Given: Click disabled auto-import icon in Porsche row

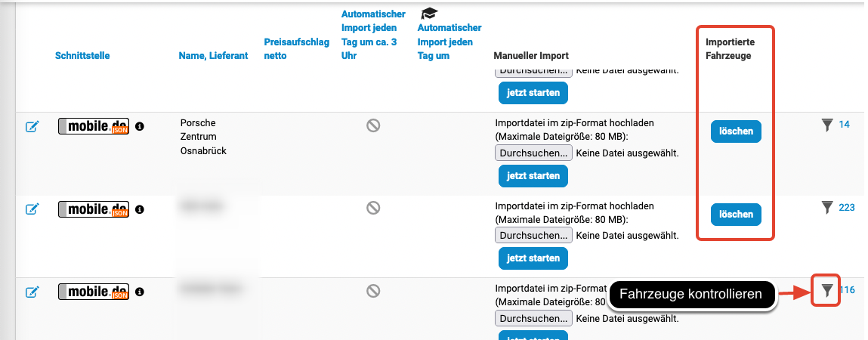Looking at the screenshot, I should [373, 125].
